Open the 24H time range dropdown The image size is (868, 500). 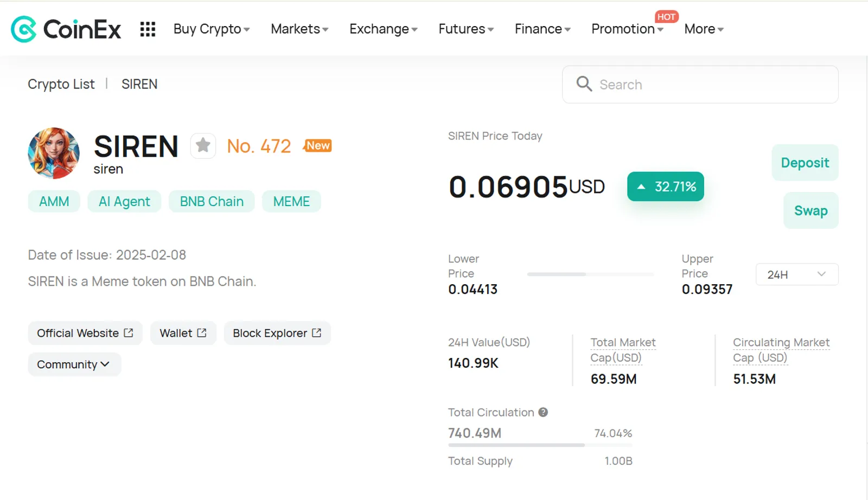click(x=797, y=274)
